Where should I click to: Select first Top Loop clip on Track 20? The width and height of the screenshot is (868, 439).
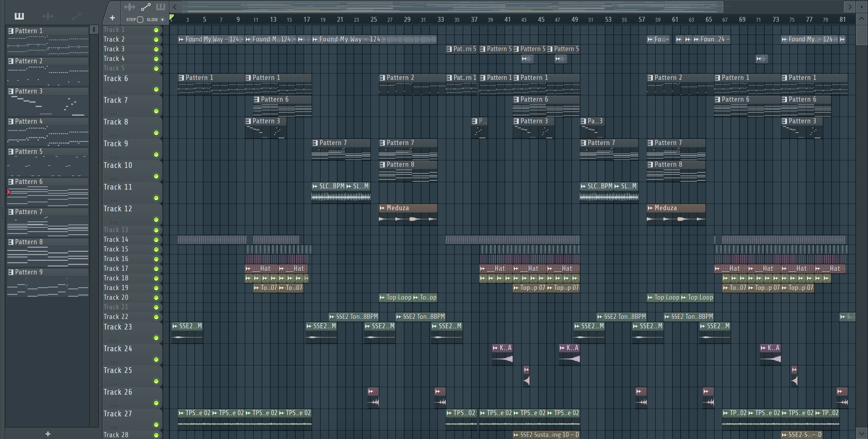pyautogui.click(x=396, y=297)
